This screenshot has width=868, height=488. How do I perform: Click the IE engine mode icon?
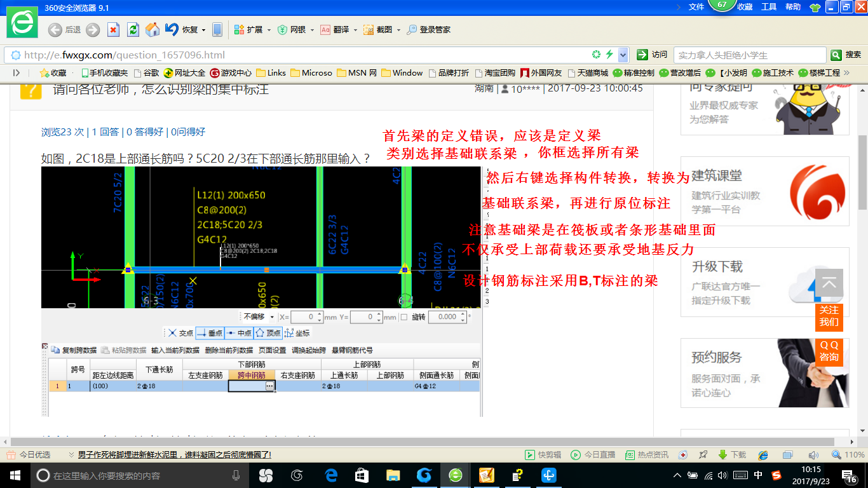(x=764, y=455)
